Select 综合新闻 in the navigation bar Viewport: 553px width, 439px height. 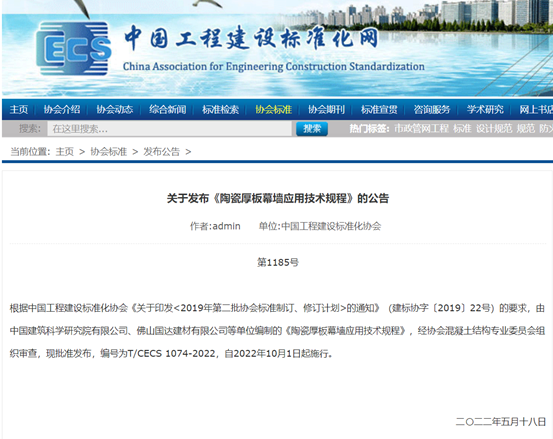click(x=168, y=110)
